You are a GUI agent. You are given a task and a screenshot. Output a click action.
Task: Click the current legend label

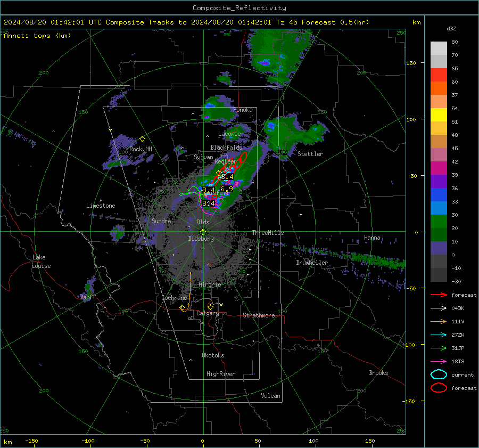pyautogui.click(x=463, y=374)
